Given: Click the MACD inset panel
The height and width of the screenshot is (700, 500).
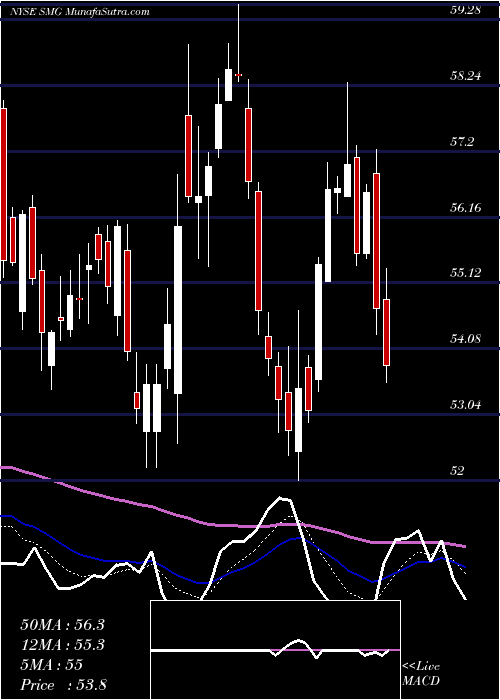Looking at the screenshot, I should [275, 650].
